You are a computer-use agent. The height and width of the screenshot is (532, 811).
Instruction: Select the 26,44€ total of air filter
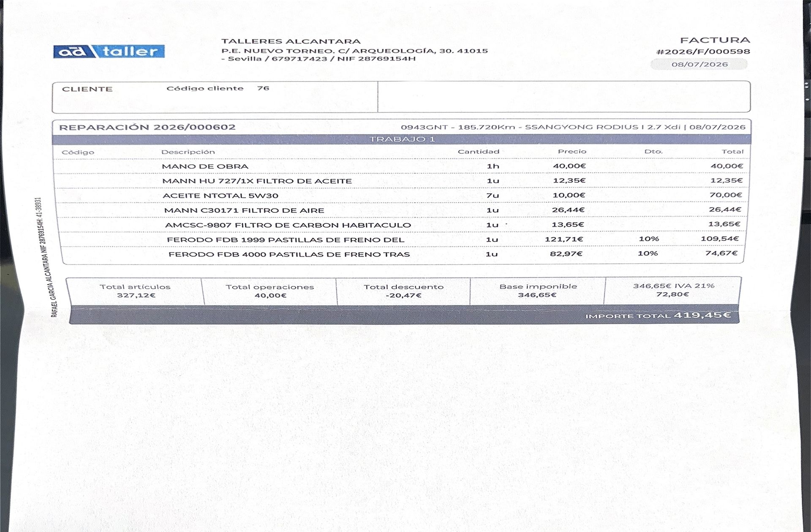[725, 209]
